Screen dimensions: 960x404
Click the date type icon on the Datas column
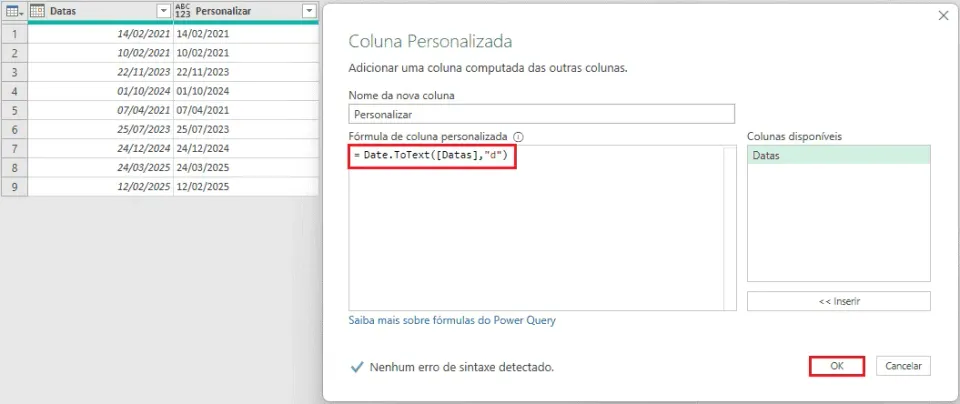(x=37, y=11)
